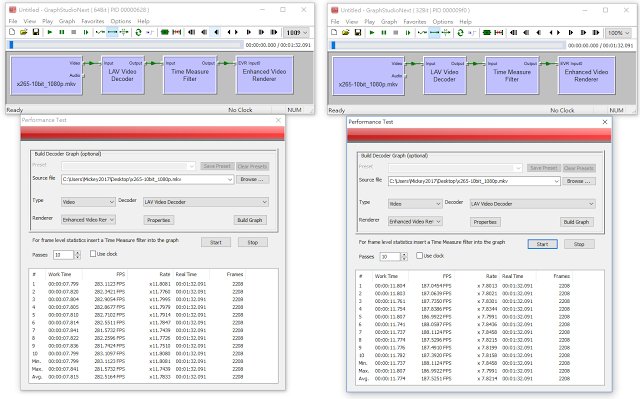This screenshot has height=399, width=640.
Task: Increase Passes stepper in left Performance Test
Action: [x=78, y=253]
